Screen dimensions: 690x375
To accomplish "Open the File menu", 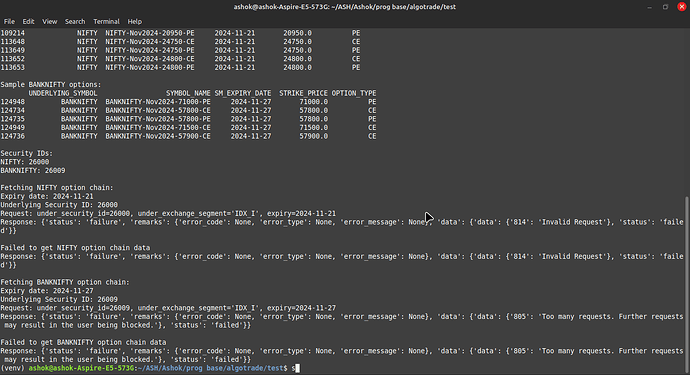I will coord(9,21).
